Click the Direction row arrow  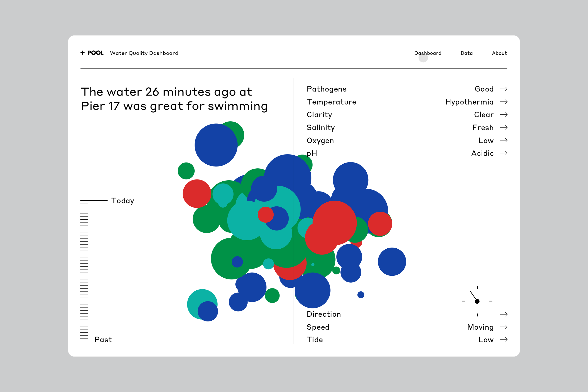tap(504, 314)
